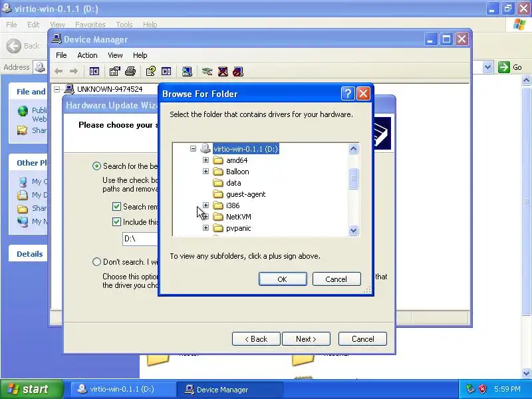Click the amd64 folder icon
This screenshot has width=532, height=399.
(218, 160)
